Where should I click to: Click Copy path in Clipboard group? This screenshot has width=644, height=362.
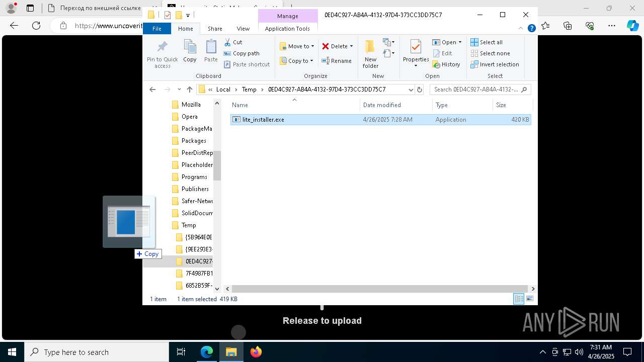pos(242,53)
